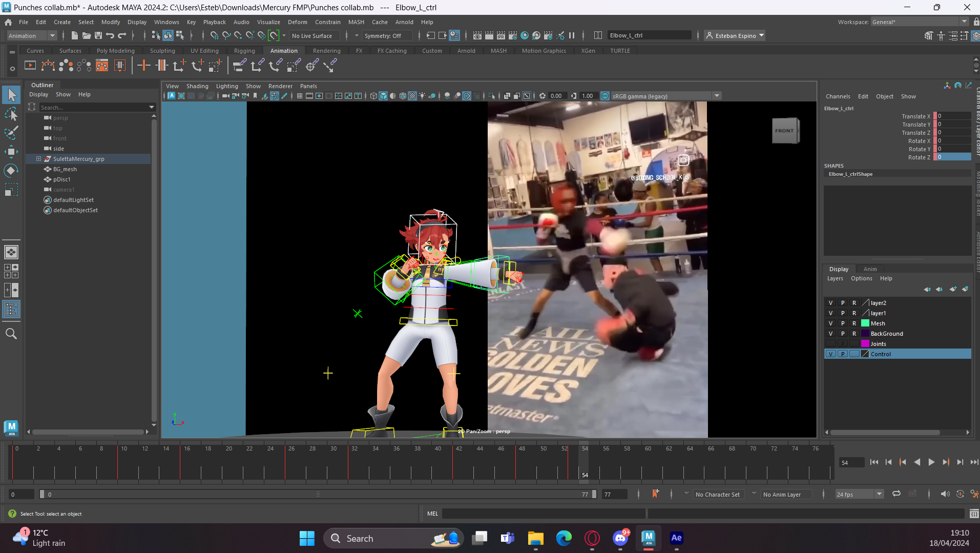Viewport: 980px width, 553px height.
Task: Click the play backward button
Action: tap(917, 462)
